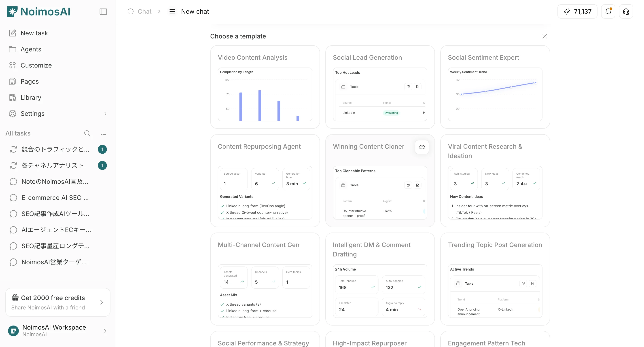This screenshot has height=347, width=644.
Task: Select Social Lead Generation template
Action: (x=380, y=87)
